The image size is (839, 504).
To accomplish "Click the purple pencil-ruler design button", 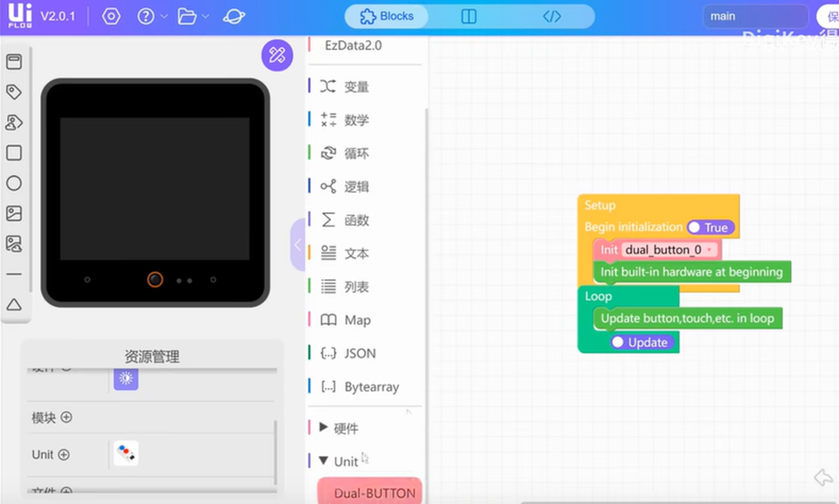I will pos(277,55).
